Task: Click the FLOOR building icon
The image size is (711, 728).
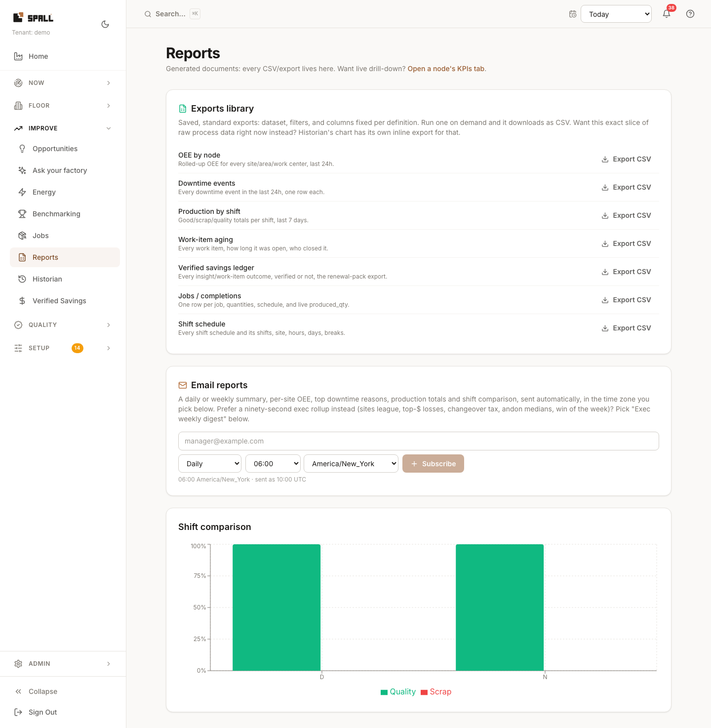Action: coord(18,106)
